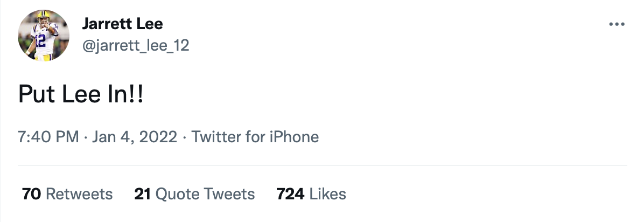Screen dimensions: 644x222
Task: View the Retweets list via its label
Action: click(79, 194)
